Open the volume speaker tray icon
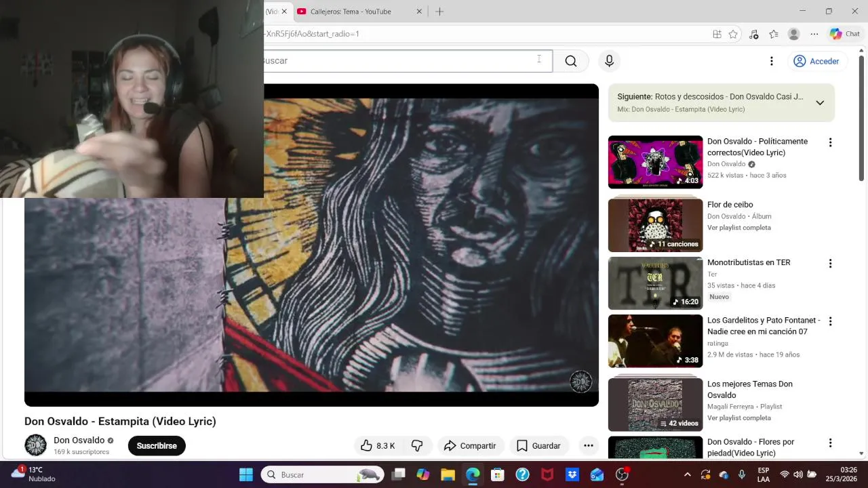Viewport: 868px width, 488px height. coord(798,474)
